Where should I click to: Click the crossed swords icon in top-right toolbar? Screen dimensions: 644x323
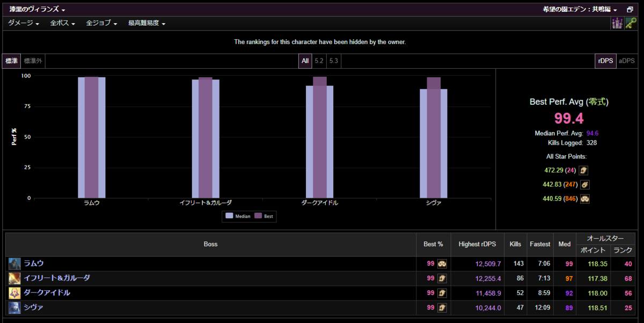[x=617, y=23]
